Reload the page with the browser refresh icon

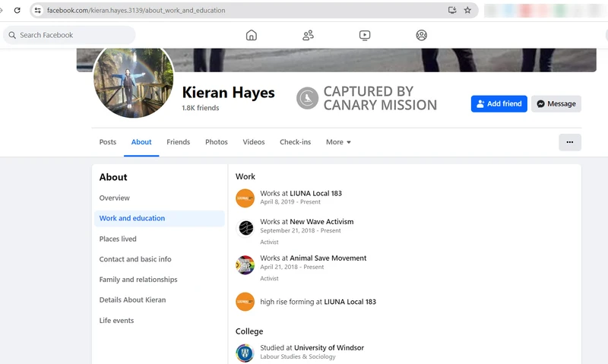coord(17,10)
